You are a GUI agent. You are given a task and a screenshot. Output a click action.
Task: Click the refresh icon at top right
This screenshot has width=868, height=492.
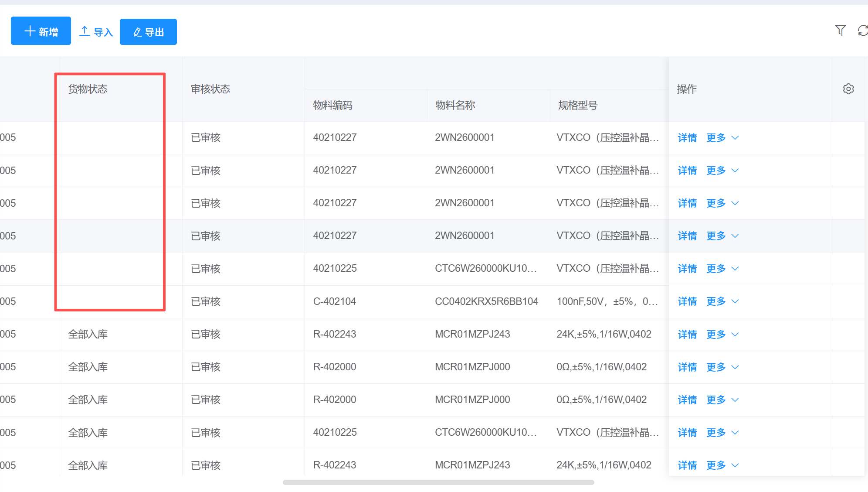click(862, 30)
